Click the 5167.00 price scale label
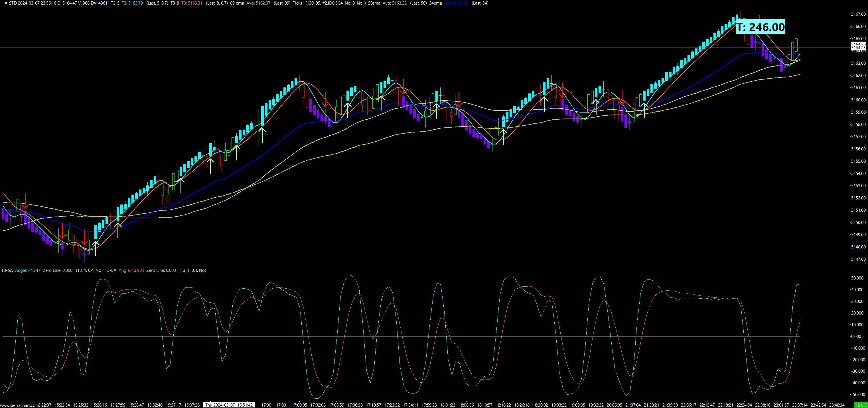The image size is (868, 408). (858, 14)
